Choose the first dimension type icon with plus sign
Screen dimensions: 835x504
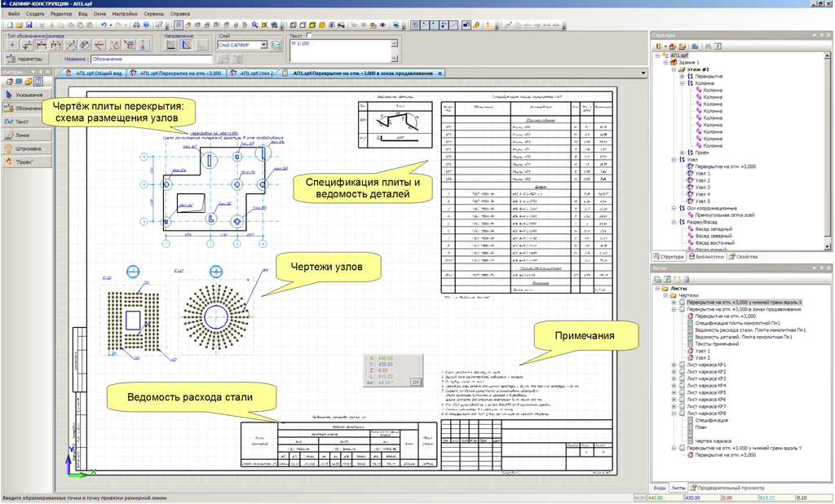click(11, 46)
